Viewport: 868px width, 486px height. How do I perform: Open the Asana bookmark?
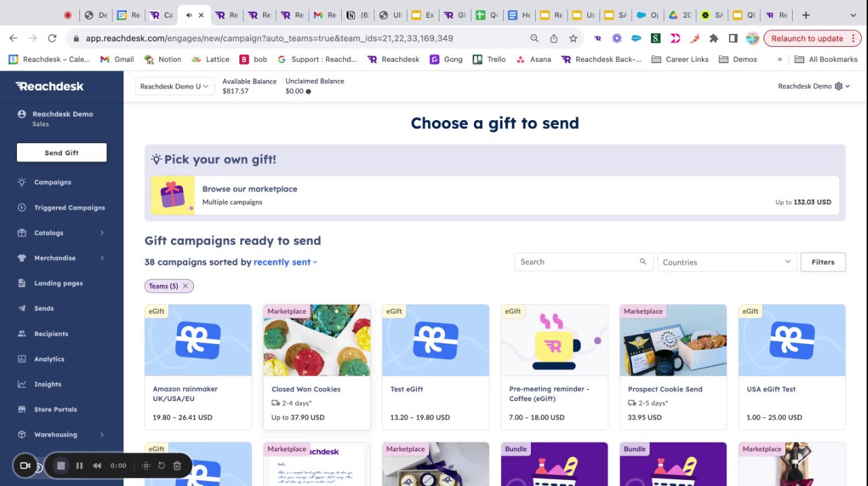coord(534,59)
